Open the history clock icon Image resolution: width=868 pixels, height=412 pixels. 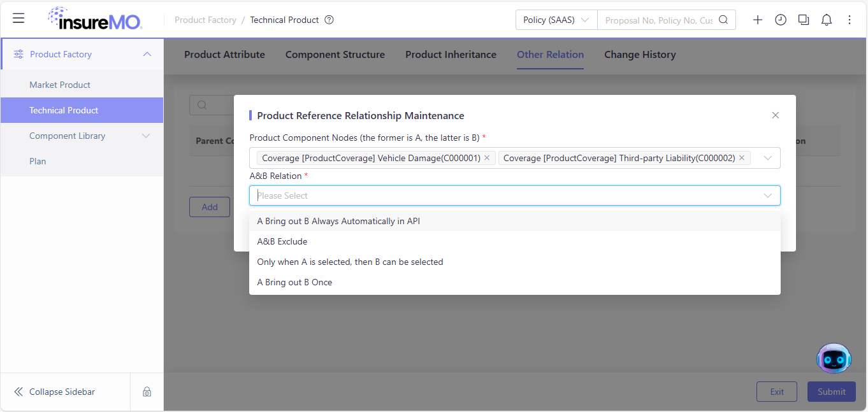coord(781,20)
